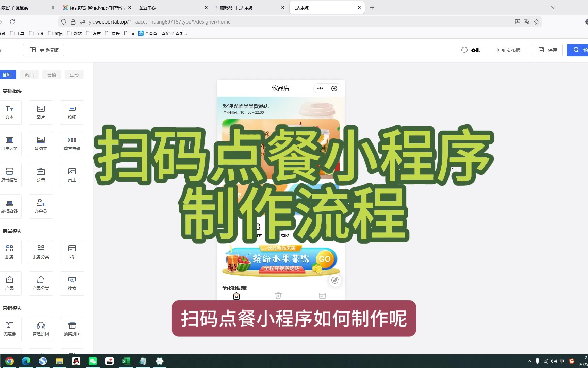This screenshot has height=368, width=588.
Task: Save the design with 保存
Action: (547, 50)
